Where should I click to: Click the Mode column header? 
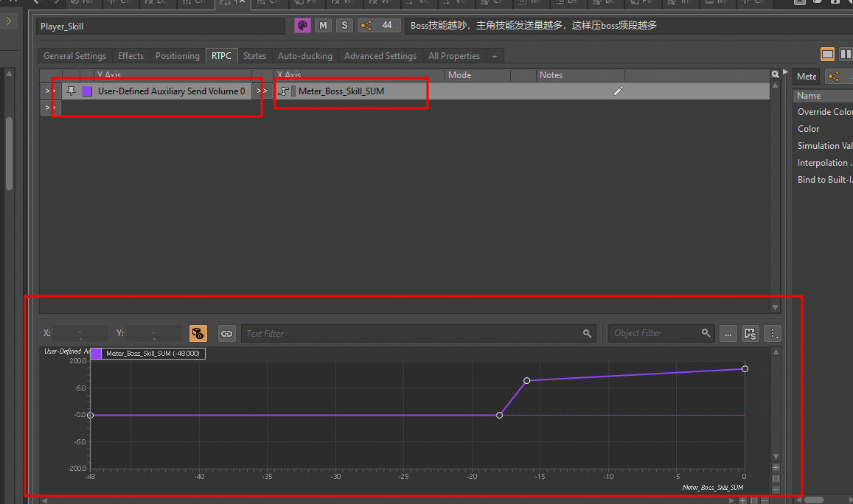click(478, 75)
